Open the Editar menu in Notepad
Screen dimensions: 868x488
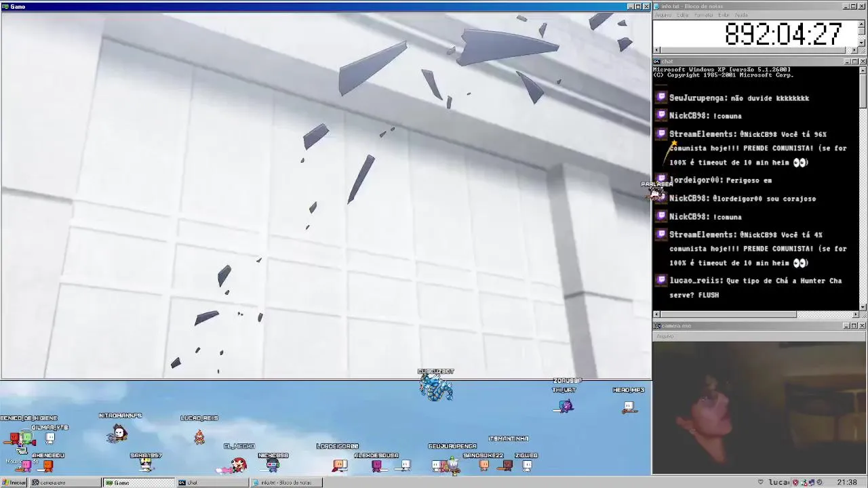[x=682, y=15]
